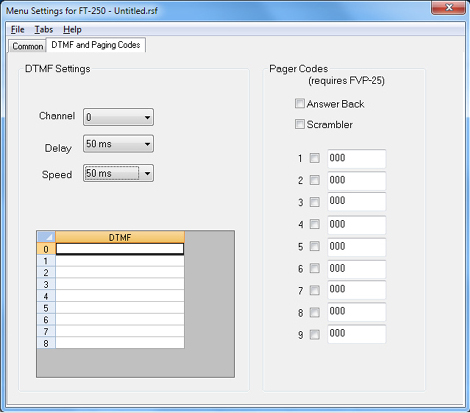Open the File menu

tap(17, 30)
